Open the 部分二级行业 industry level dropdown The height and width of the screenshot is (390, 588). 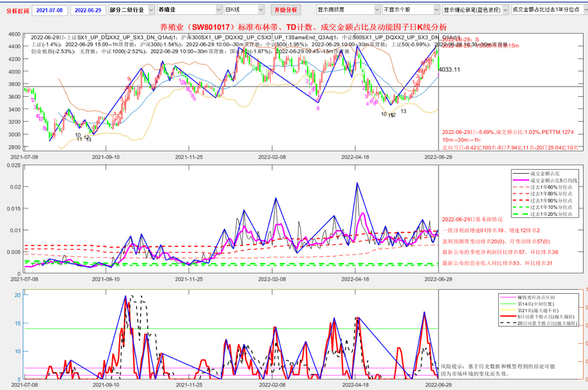[x=131, y=9]
